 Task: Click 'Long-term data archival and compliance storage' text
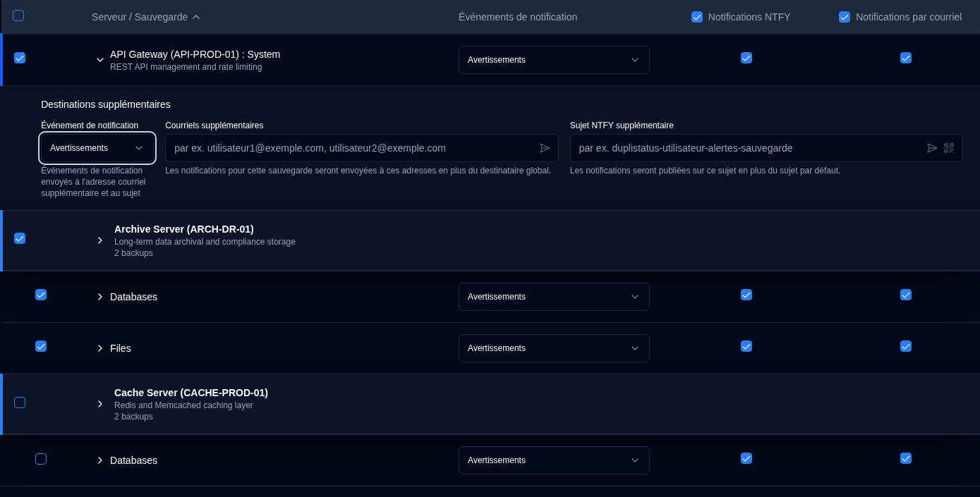coord(205,242)
